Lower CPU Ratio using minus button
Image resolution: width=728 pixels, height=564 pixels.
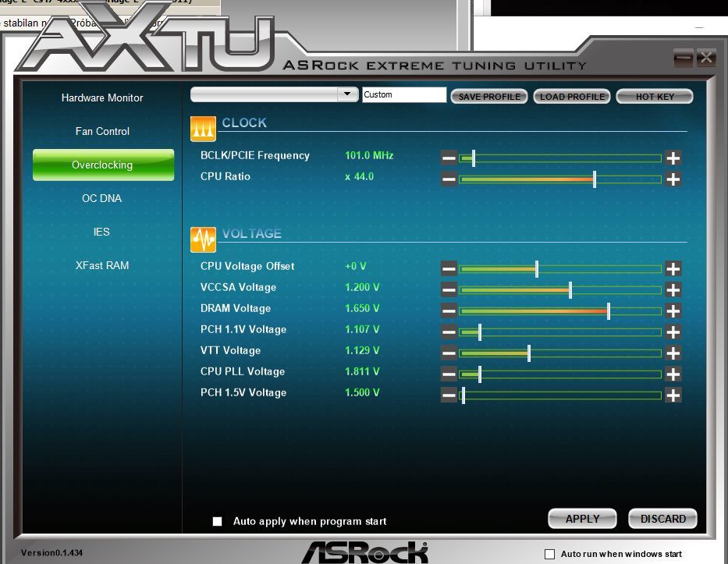point(449,179)
